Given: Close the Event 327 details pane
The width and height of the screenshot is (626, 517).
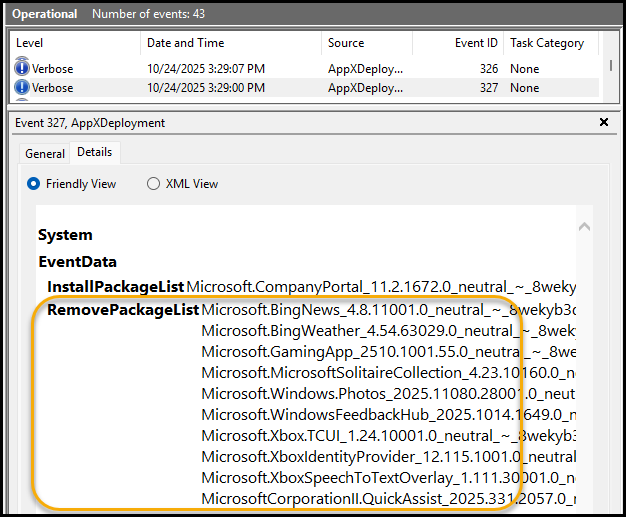Looking at the screenshot, I should 603,122.
